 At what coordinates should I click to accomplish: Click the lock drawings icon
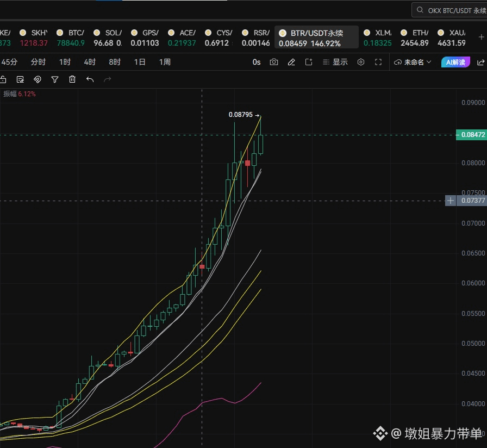pyautogui.click(x=3, y=79)
